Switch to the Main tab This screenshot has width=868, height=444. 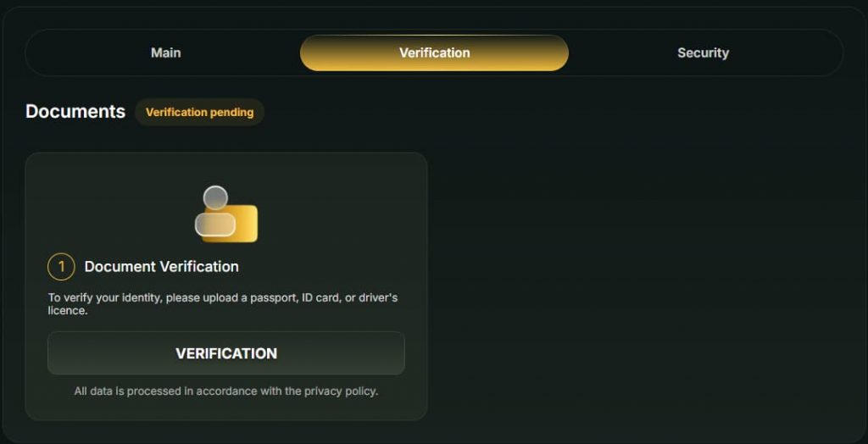165,53
